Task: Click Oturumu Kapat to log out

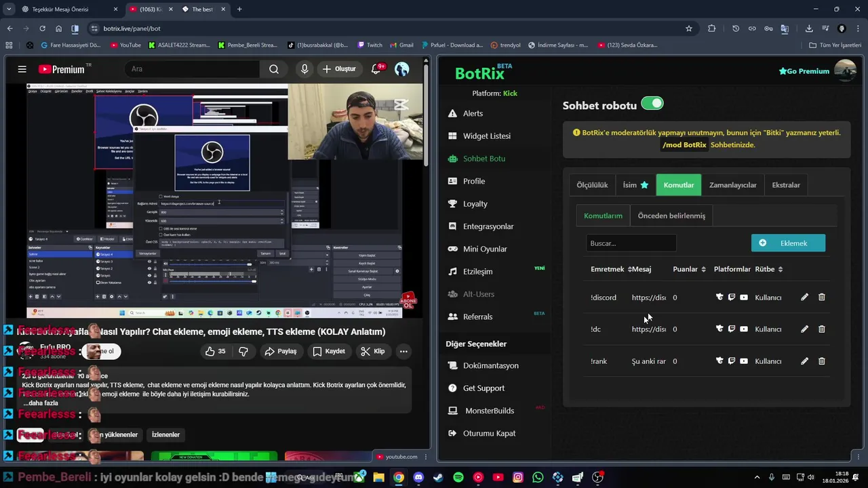Action: coord(481,433)
